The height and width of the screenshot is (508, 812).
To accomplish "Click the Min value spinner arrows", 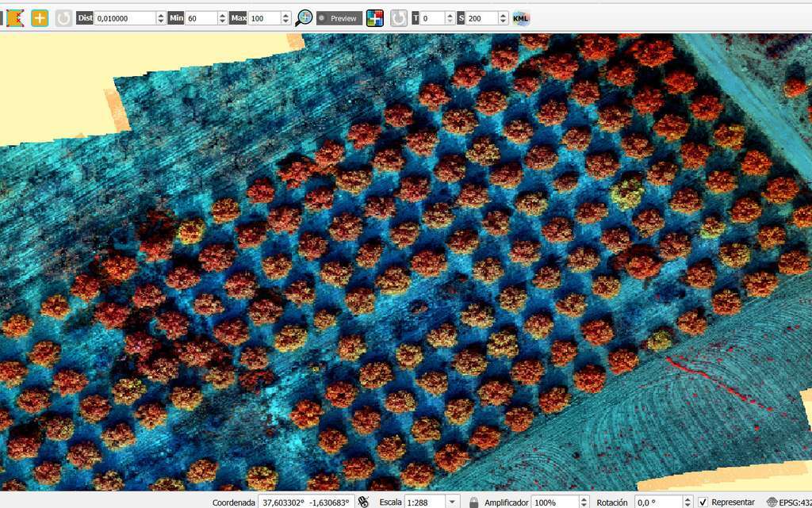I will [x=222, y=18].
